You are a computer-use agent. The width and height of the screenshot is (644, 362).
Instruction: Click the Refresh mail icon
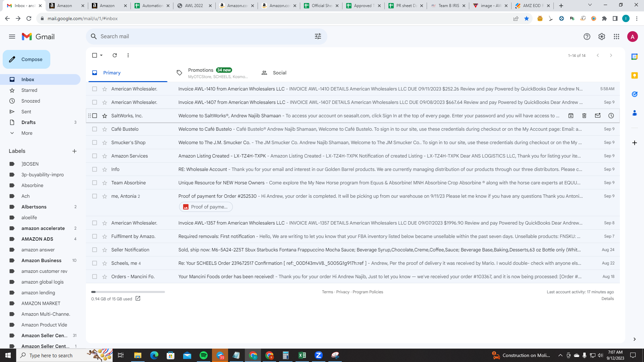click(115, 55)
